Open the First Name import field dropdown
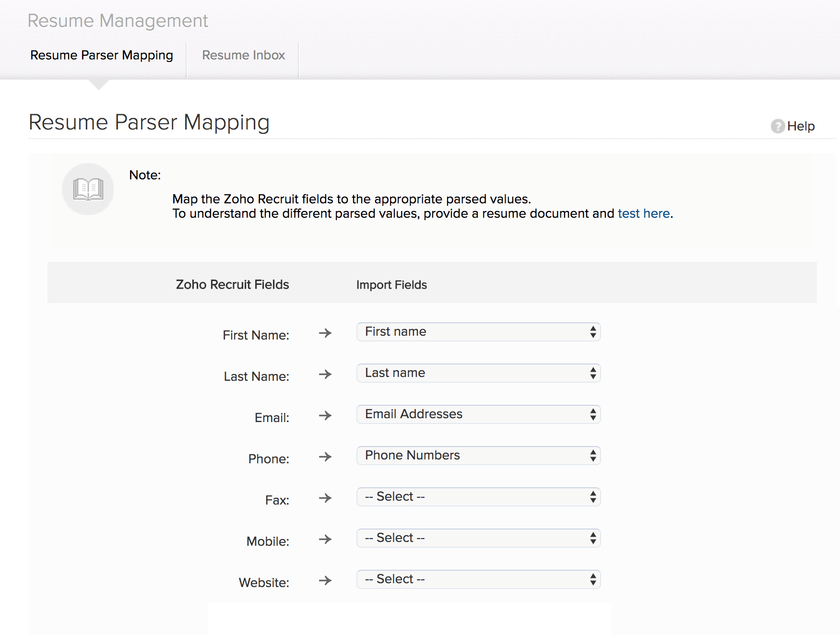 (478, 332)
